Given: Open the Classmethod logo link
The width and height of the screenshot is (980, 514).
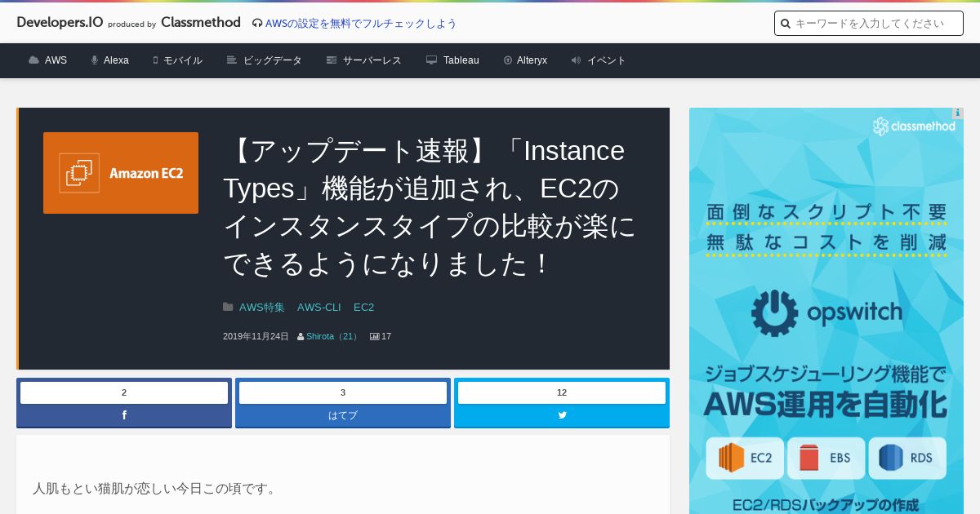Looking at the screenshot, I should click(x=201, y=23).
